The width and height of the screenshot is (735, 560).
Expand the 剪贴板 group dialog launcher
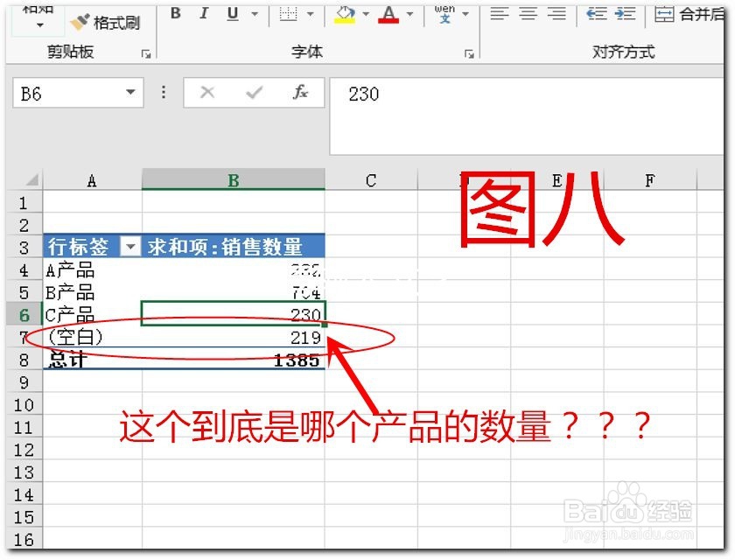coord(144,53)
